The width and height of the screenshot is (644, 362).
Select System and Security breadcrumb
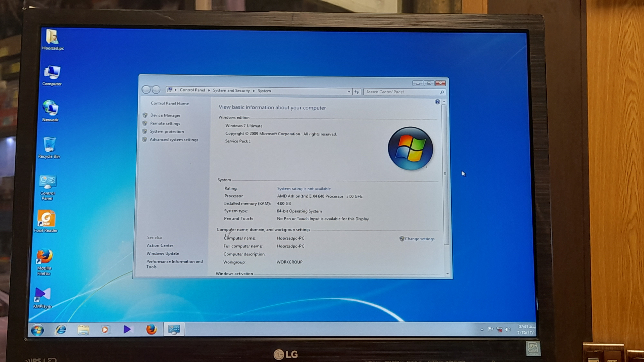[x=231, y=90]
